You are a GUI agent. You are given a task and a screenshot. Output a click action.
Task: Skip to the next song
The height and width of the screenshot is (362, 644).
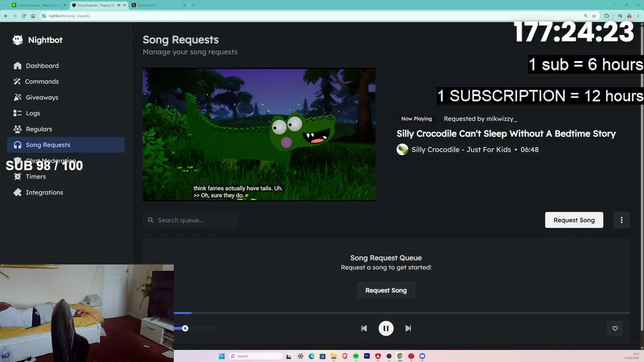pyautogui.click(x=408, y=328)
